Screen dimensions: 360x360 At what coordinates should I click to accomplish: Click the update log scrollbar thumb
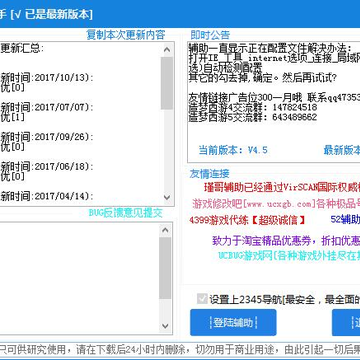pyautogui.click(x=167, y=83)
